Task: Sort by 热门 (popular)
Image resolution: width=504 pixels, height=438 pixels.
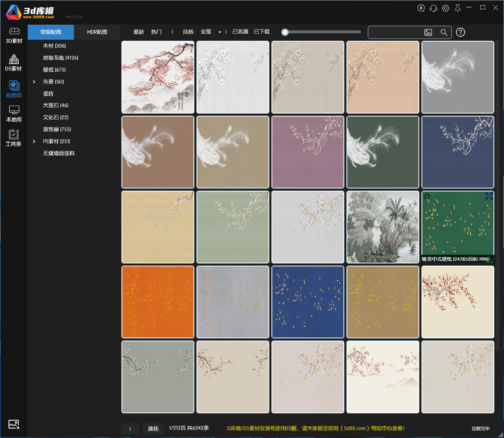Action: click(156, 32)
